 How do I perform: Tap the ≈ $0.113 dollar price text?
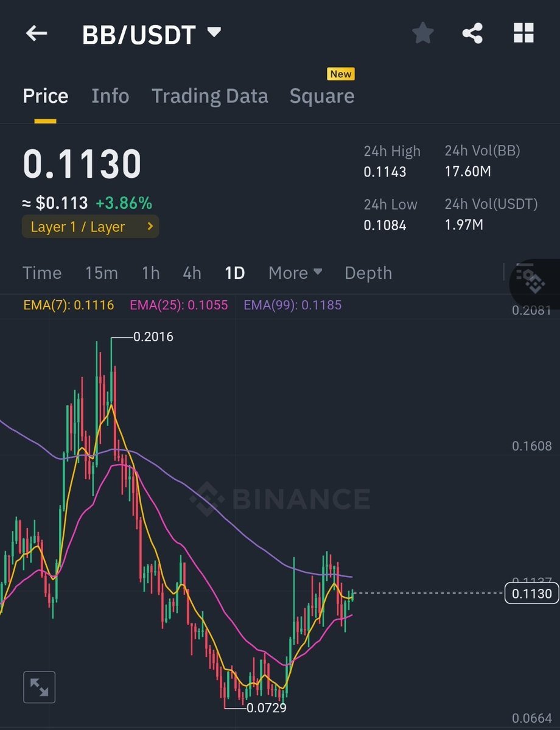[55, 203]
